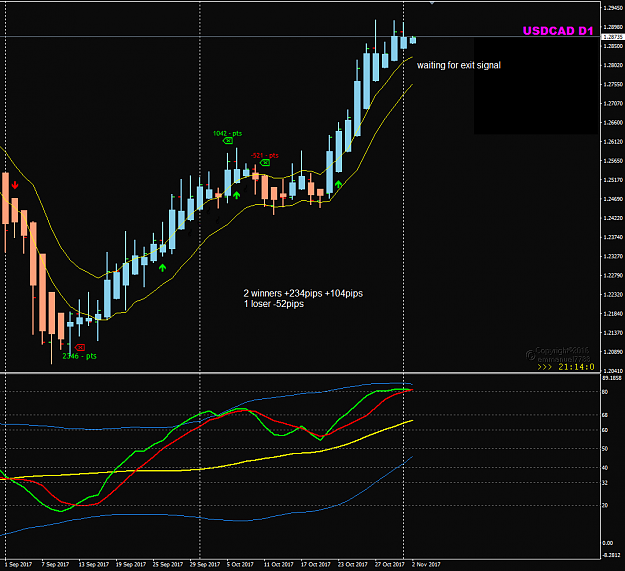Click the 23 Oct 2017 date label
The width and height of the screenshot is (625, 571).
353,565
